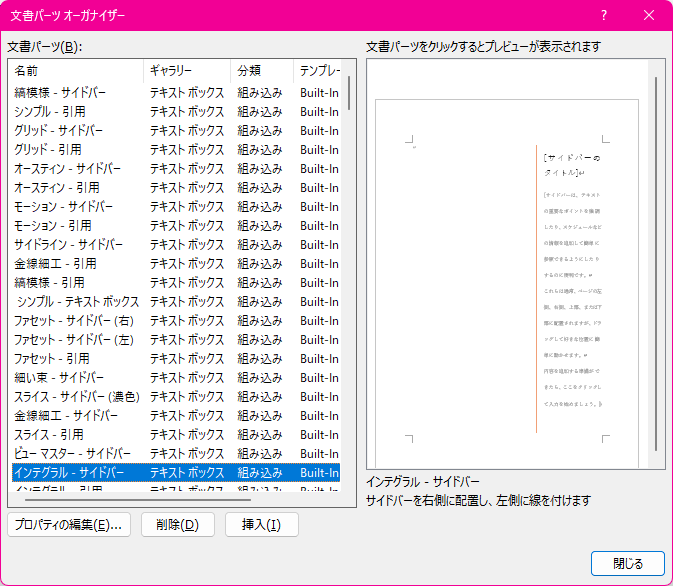This screenshot has height=586, width=673.
Task: Select row オースティン - サイドバー
Action: (x=176, y=169)
